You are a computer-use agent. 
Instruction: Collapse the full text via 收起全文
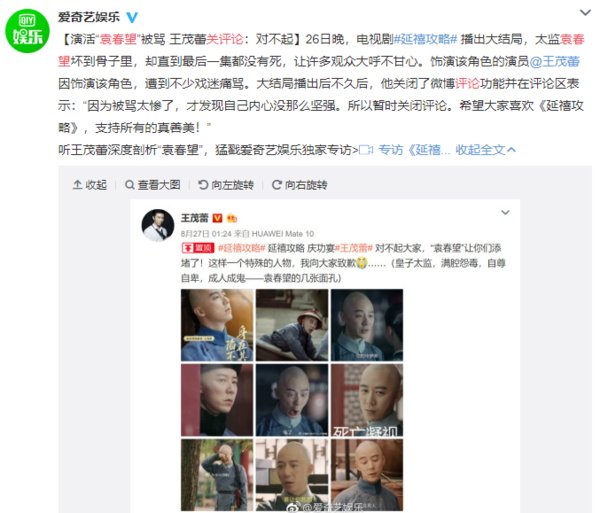coord(485,150)
